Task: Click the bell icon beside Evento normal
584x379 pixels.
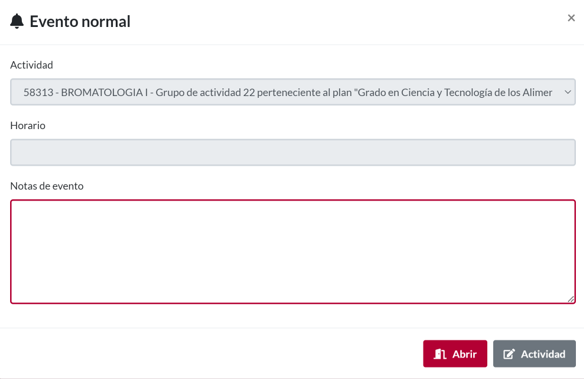Action: [x=17, y=21]
